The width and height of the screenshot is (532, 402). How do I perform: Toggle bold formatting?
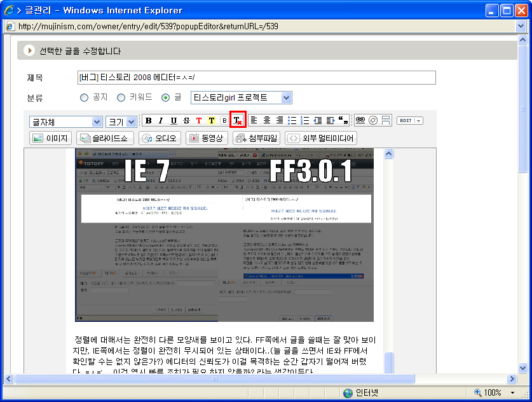pyautogui.click(x=148, y=120)
